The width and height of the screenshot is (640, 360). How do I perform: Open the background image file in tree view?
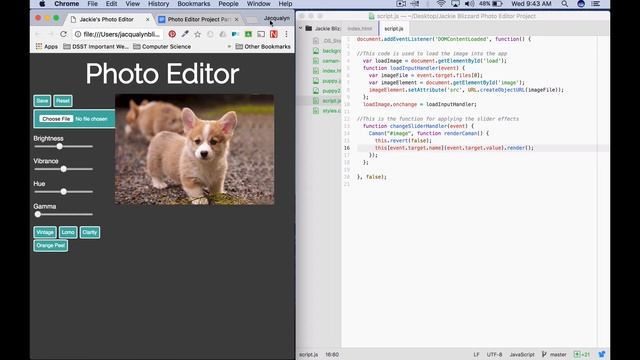point(327,51)
